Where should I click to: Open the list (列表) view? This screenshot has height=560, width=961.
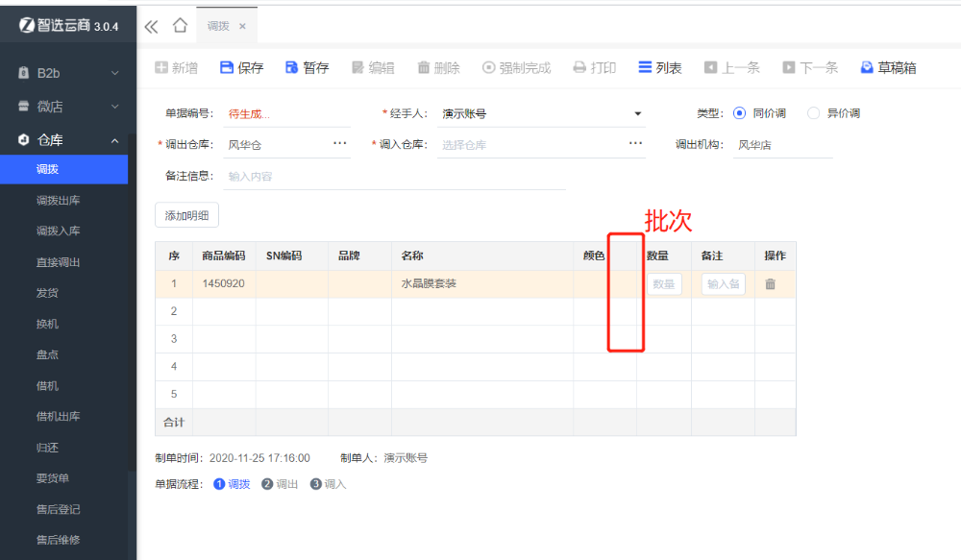pyautogui.click(x=645, y=68)
